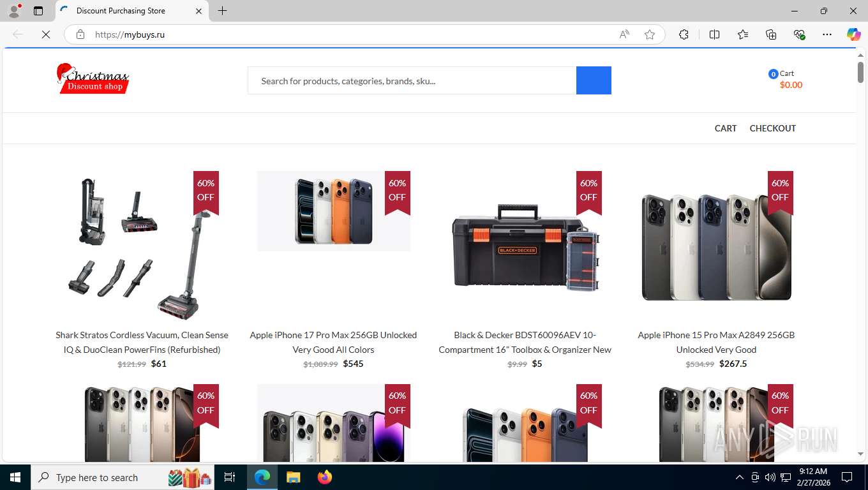Viewport: 868px width, 490px height.
Task: Open Apple iPhone 17 Pro Max title link
Action: tap(333, 342)
